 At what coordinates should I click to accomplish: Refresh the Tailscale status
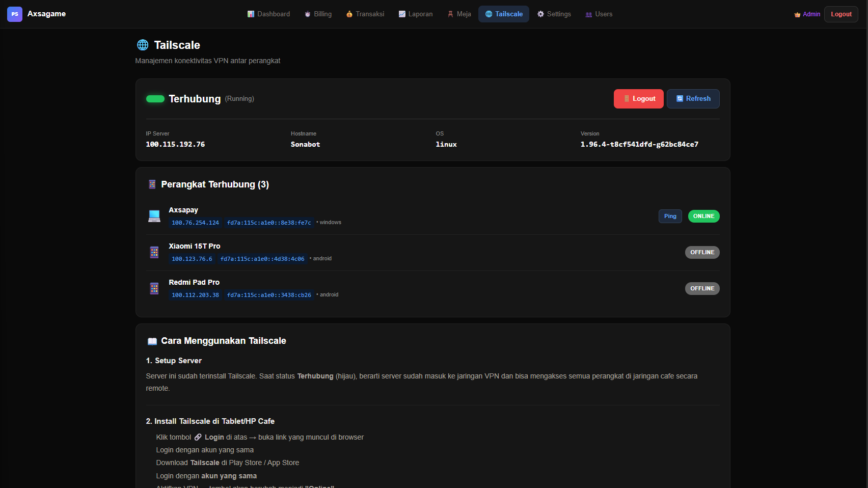click(x=693, y=99)
